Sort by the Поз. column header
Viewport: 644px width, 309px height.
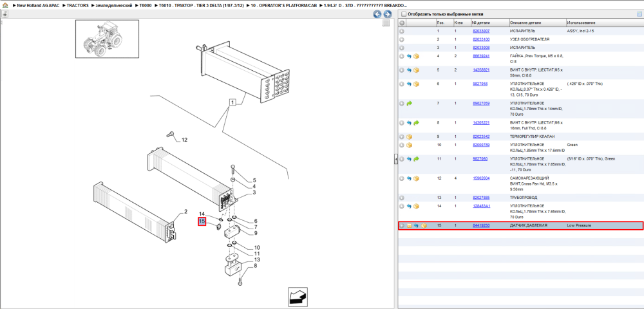(x=444, y=23)
